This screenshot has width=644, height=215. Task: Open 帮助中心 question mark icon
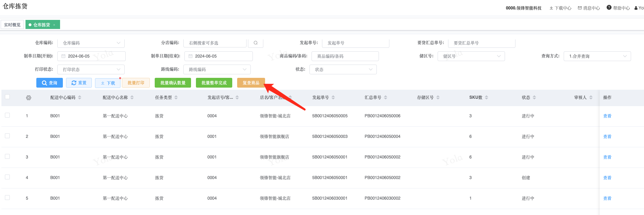[609, 8]
